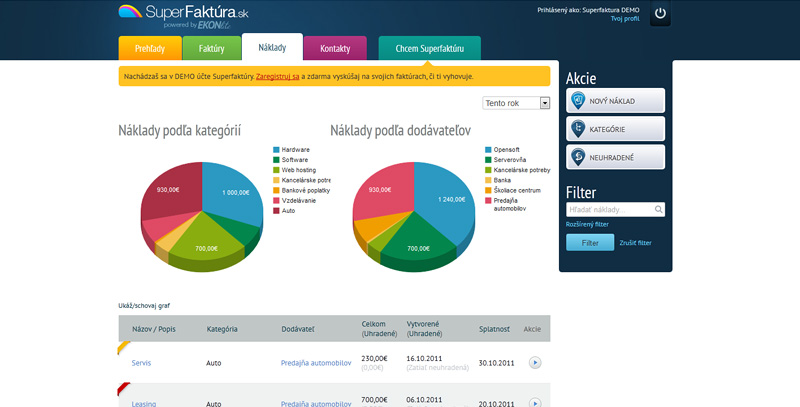Click the Zaregistruj sa link

(278, 77)
